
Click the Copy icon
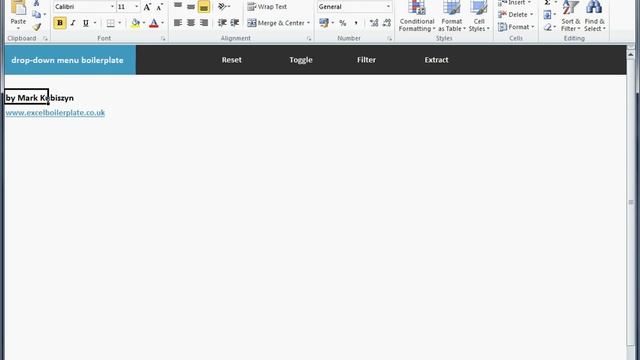37,15
